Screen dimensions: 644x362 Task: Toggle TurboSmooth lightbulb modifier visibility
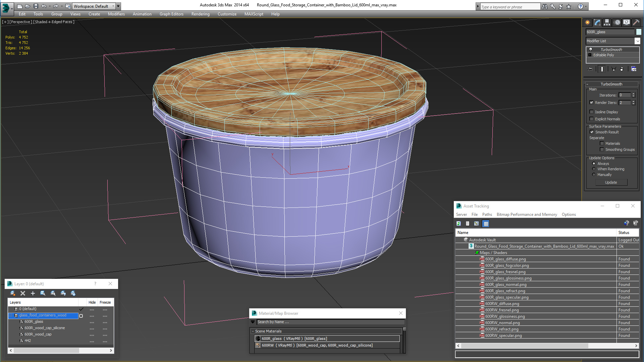[591, 49]
